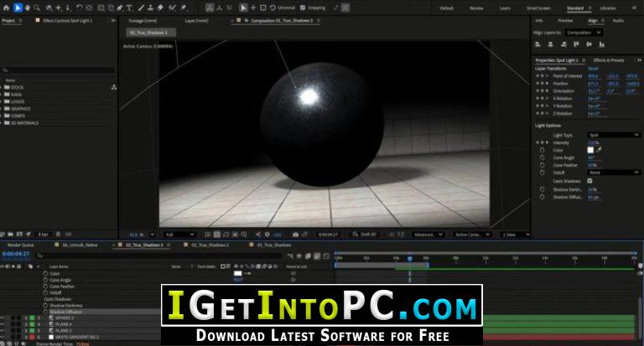The height and width of the screenshot is (346, 644).
Task: Click the timeline timecode 0:00:04:27
Action: 16,254
